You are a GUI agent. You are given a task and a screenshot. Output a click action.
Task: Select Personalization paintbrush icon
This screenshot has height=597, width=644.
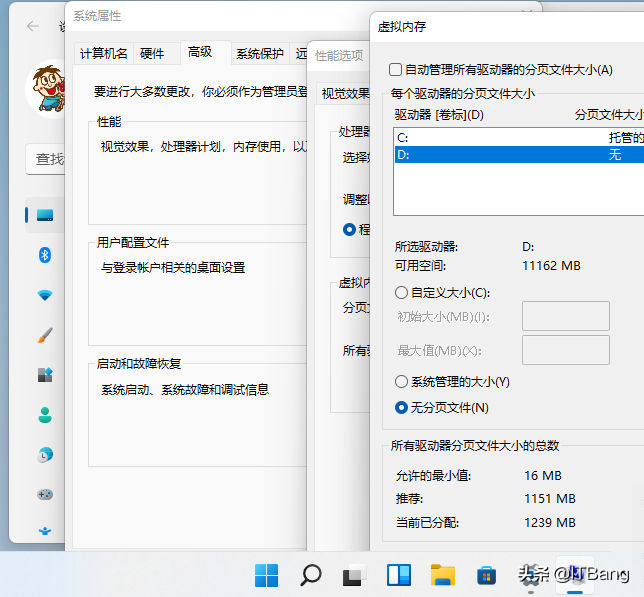tap(44, 335)
